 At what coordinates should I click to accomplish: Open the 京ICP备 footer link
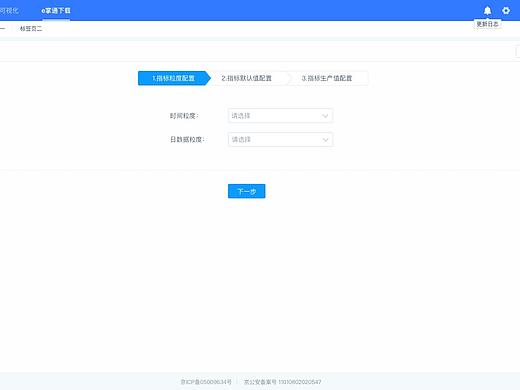point(206,382)
